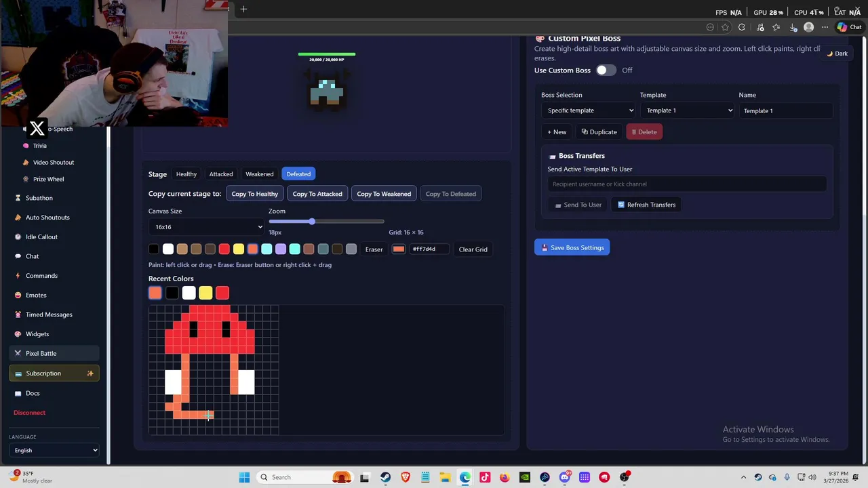Open the Prize Wheel sidebar item
Image resolution: width=868 pixels, height=488 pixels.
(48, 179)
